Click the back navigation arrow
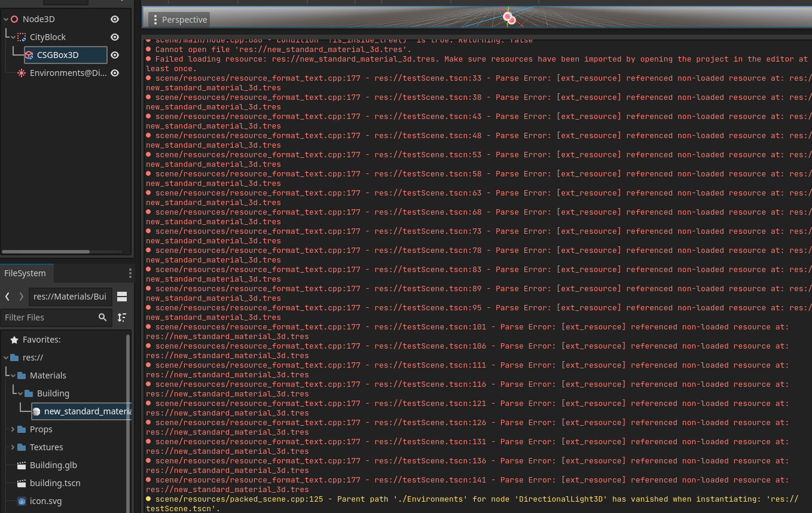This screenshot has width=812, height=513. (x=7, y=296)
